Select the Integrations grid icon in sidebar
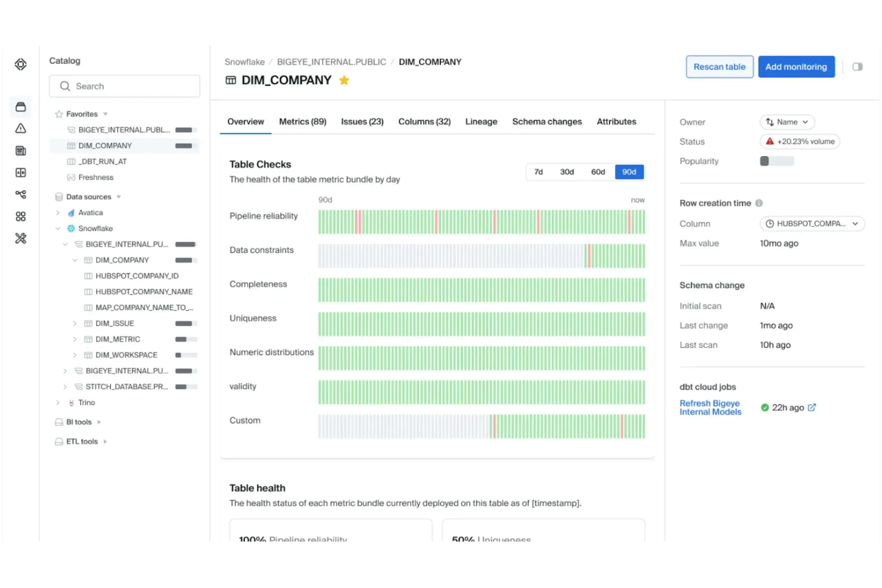 coord(20,216)
